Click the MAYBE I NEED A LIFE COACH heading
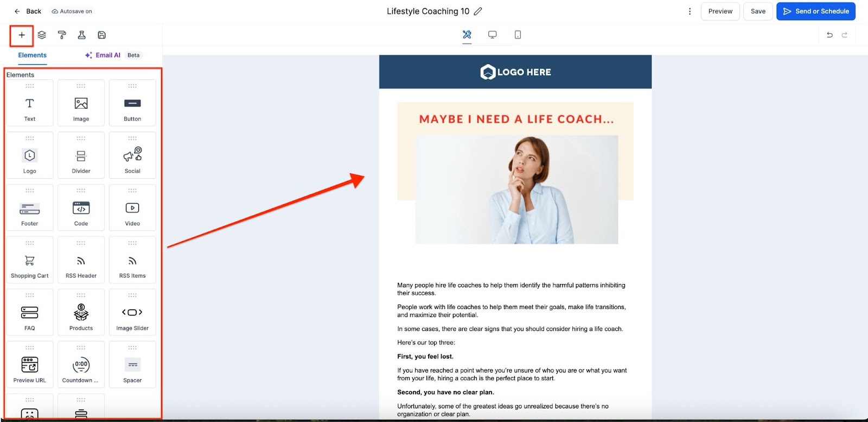This screenshot has width=868, height=422. (516, 119)
